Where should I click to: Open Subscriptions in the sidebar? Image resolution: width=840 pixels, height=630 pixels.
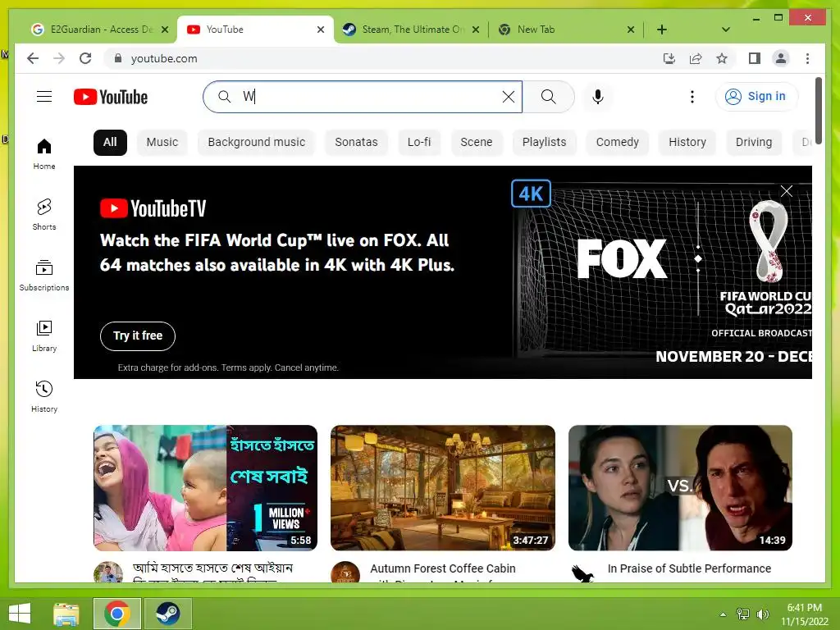44,276
